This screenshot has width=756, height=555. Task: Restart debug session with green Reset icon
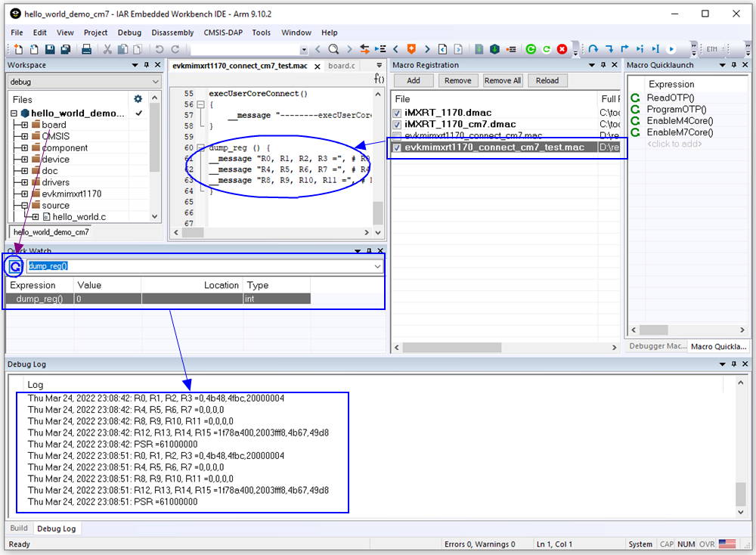tap(531, 49)
